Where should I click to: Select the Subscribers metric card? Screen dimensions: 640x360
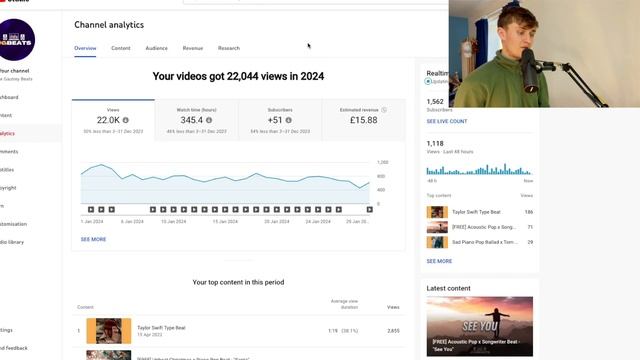[x=280, y=120]
